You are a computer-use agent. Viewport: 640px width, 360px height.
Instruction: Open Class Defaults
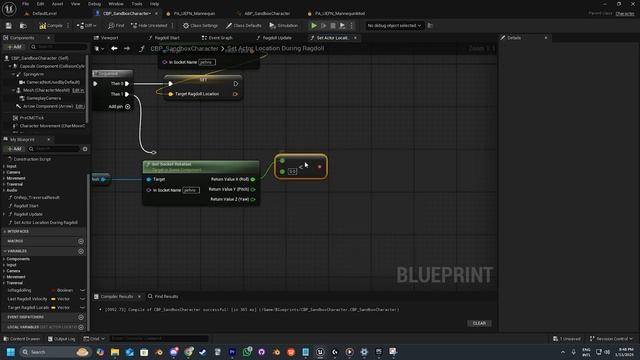[244, 26]
